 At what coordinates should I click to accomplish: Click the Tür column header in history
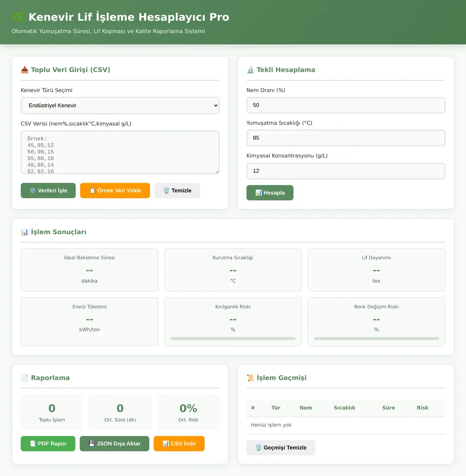pyautogui.click(x=276, y=408)
